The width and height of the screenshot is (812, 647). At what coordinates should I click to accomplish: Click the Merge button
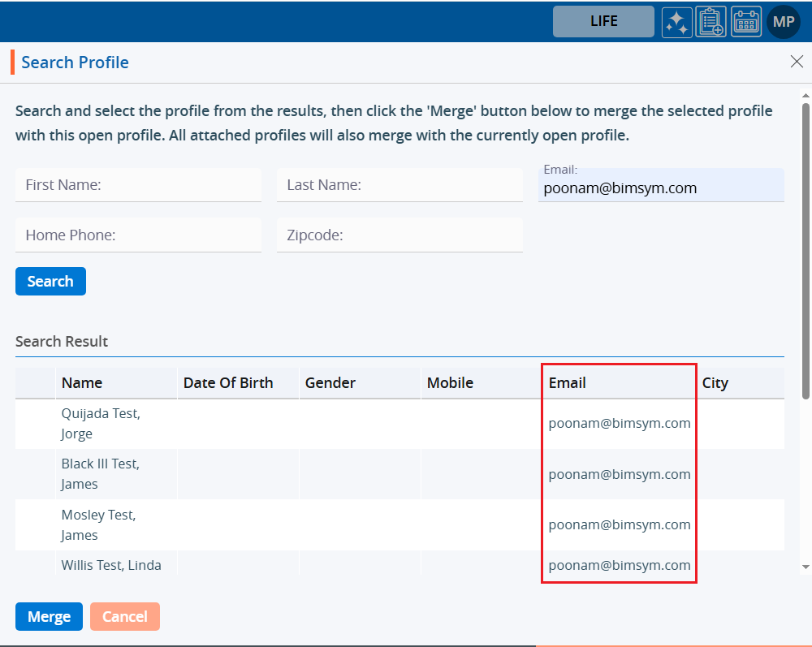[x=49, y=617]
